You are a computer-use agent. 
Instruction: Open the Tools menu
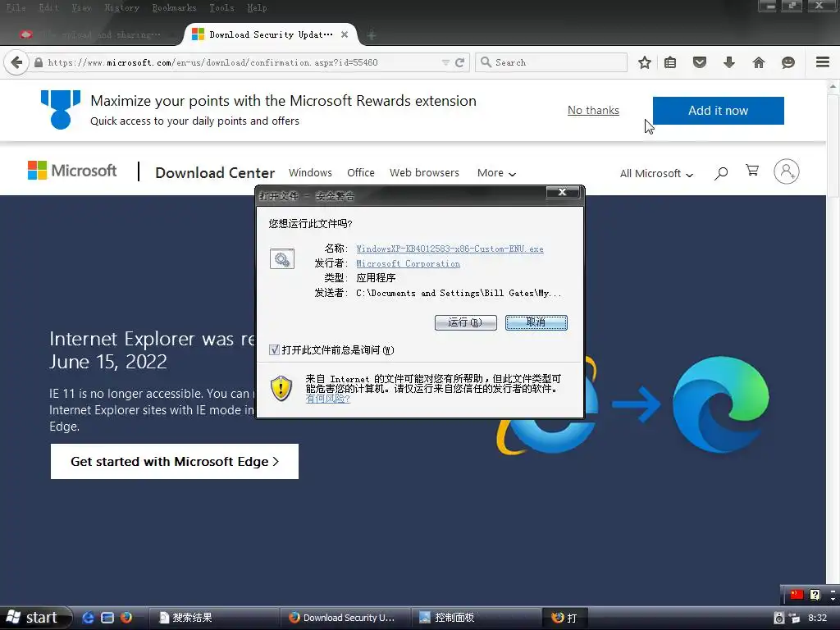pos(221,7)
